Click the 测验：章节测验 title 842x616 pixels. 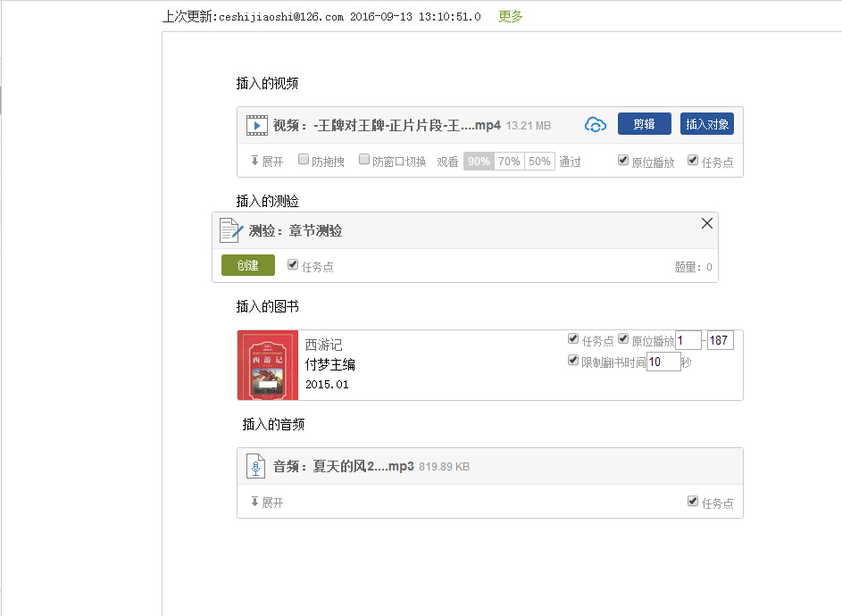296,231
